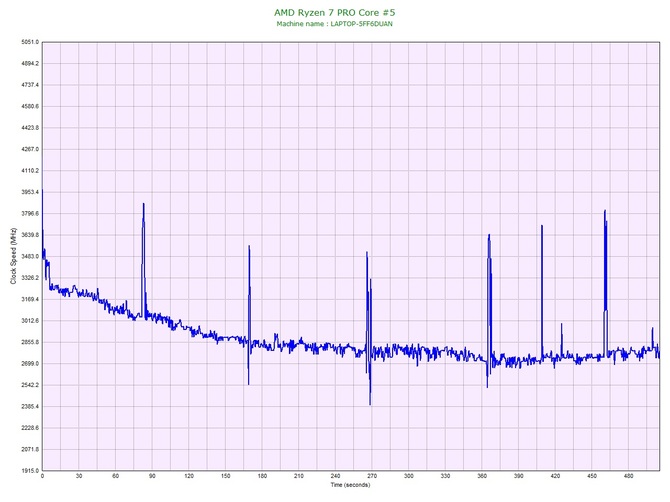The width and height of the screenshot is (670, 502).
Task: Click the 120 tick on time axis
Action: coord(189,476)
